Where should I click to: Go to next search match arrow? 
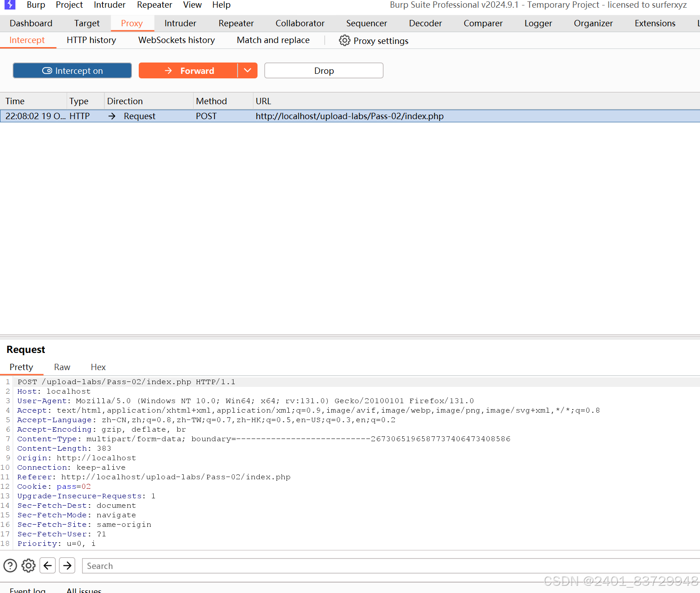(x=67, y=565)
